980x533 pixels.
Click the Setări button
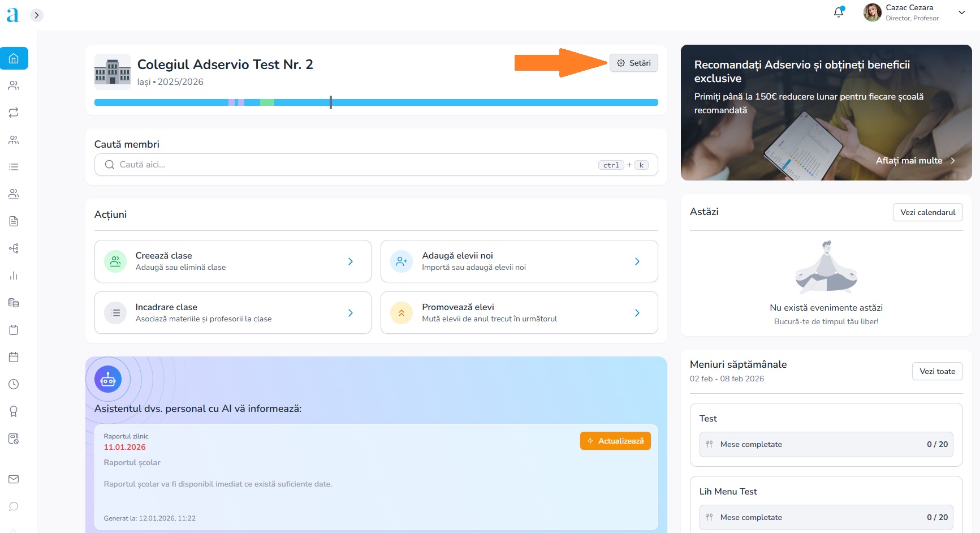click(633, 63)
